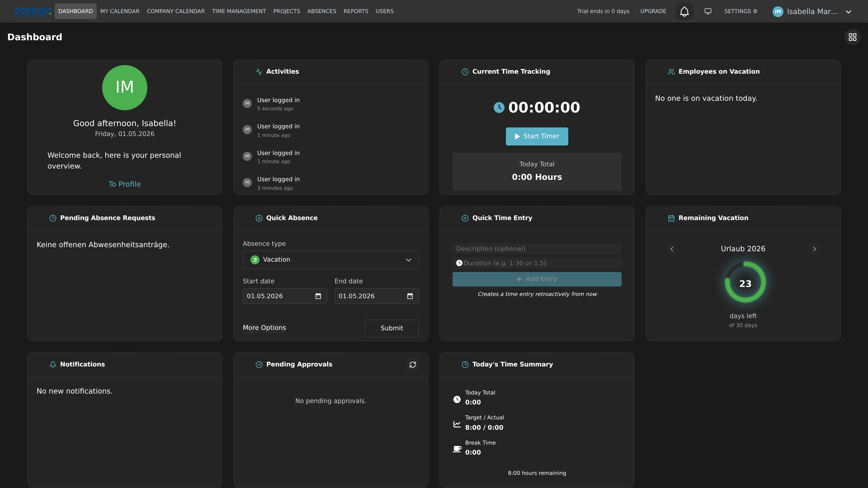
Task: Click the Break Time coffee cup icon
Action: (457, 449)
